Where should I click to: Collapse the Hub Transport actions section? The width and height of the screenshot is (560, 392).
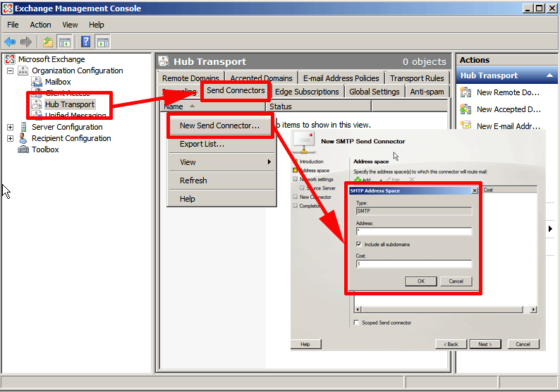(x=549, y=75)
